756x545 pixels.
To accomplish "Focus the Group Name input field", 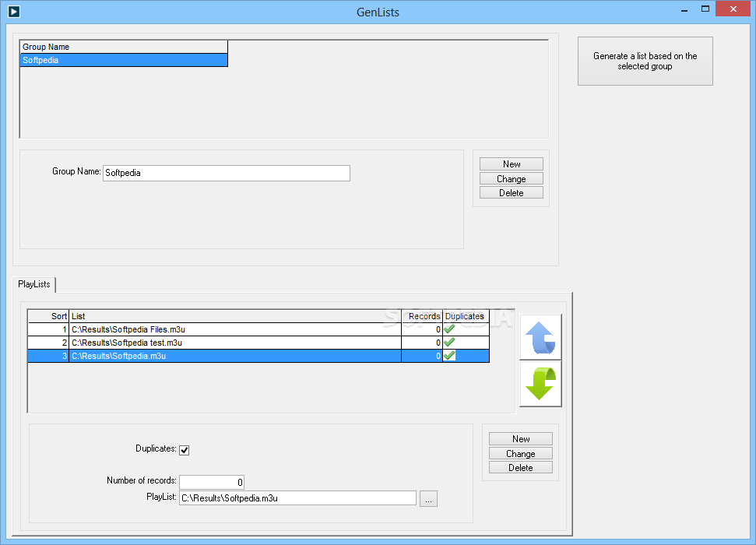I will click(x=226, y=173).
